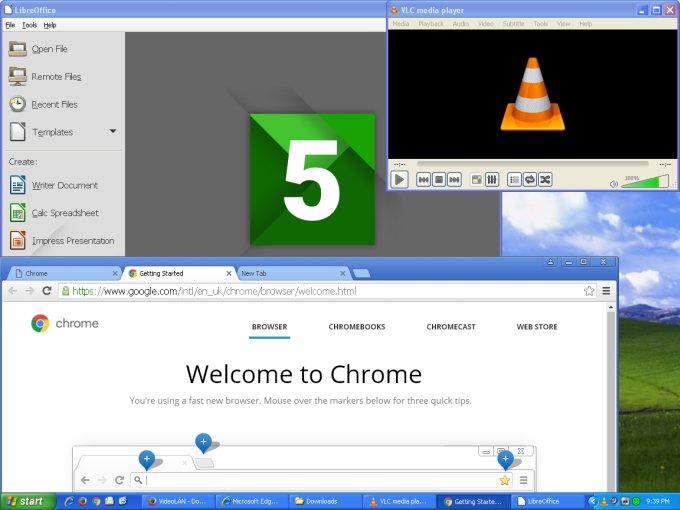
Task: Open Microsoft Edge taskbar item
Action: click(x=252, y=501)
